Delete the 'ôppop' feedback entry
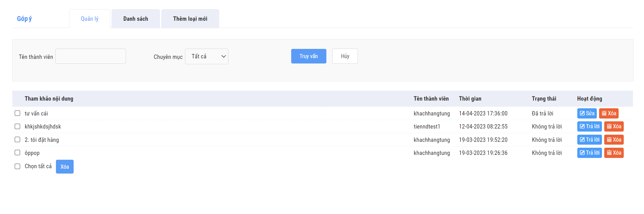Screen dimensions: 644x214 (x=614, y=153)
